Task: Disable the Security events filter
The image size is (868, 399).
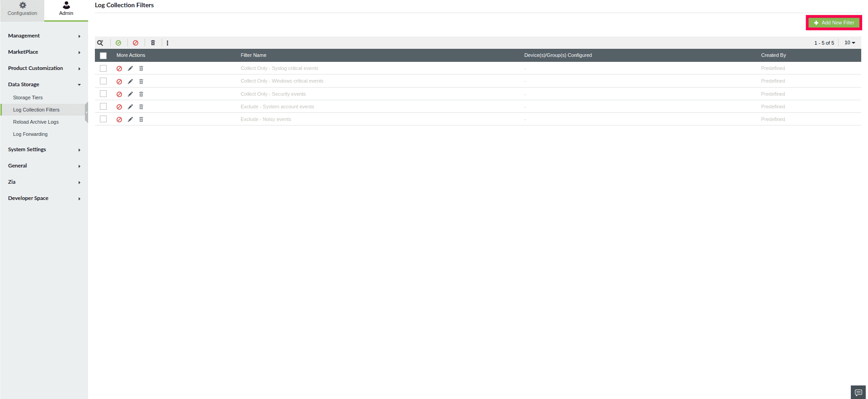Action: 119,94
